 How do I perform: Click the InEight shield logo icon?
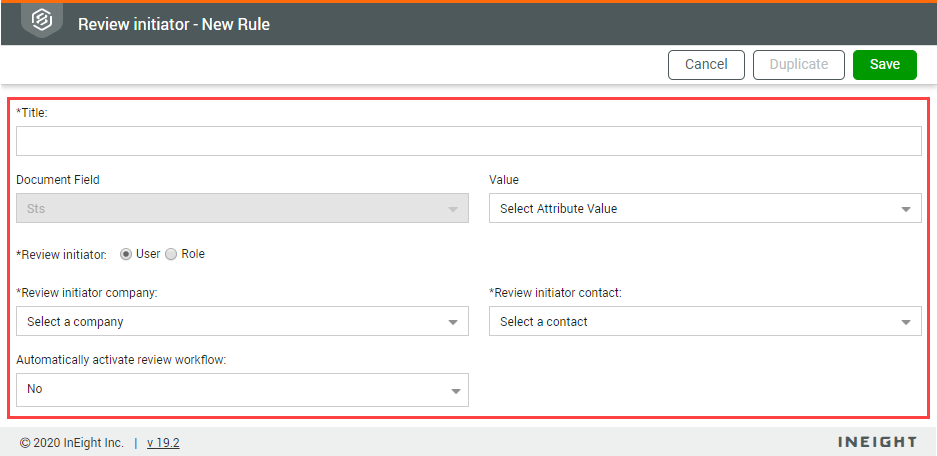pos(42,21)
